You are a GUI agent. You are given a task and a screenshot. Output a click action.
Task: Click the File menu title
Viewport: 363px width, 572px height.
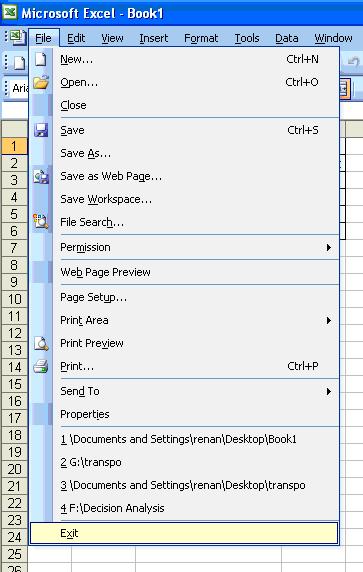tap(43, 38)
